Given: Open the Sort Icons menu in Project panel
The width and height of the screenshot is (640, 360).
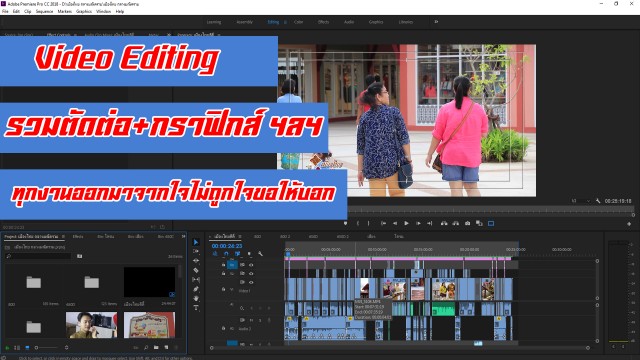Looking at the screenshot, I should click(66, 348).
